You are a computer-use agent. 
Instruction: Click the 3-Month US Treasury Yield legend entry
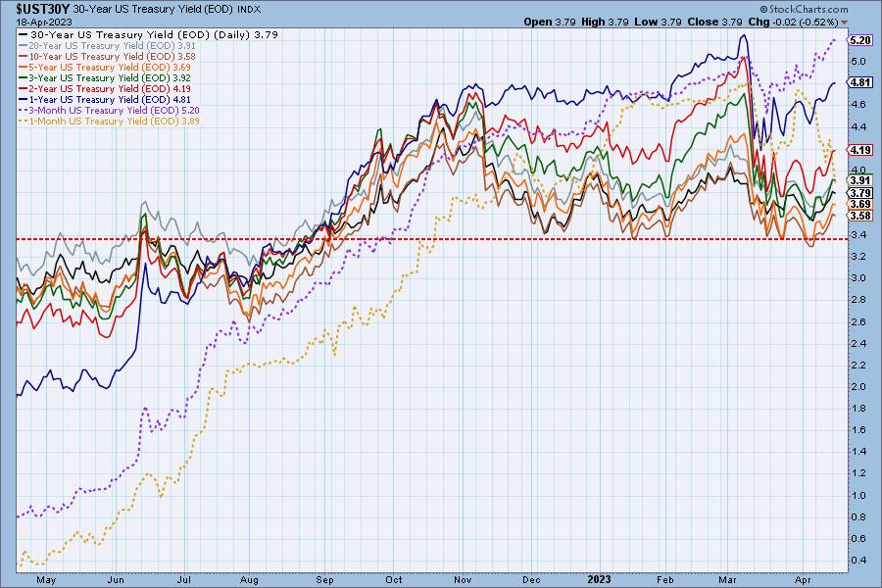point(109,111)
